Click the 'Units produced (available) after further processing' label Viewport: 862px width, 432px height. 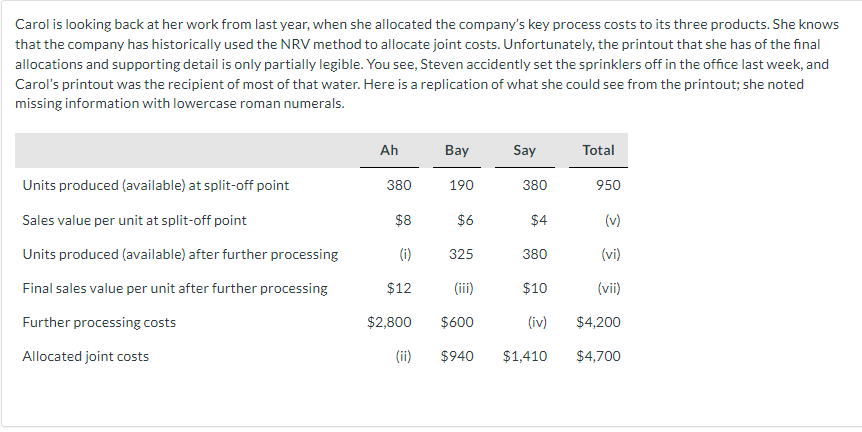(180, 254)
